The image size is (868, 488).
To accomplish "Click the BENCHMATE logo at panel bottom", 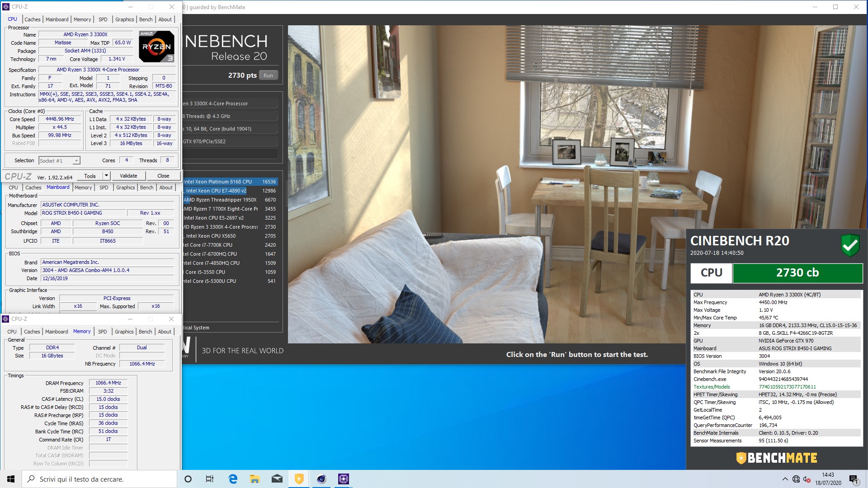I will [x=776, y=458].
